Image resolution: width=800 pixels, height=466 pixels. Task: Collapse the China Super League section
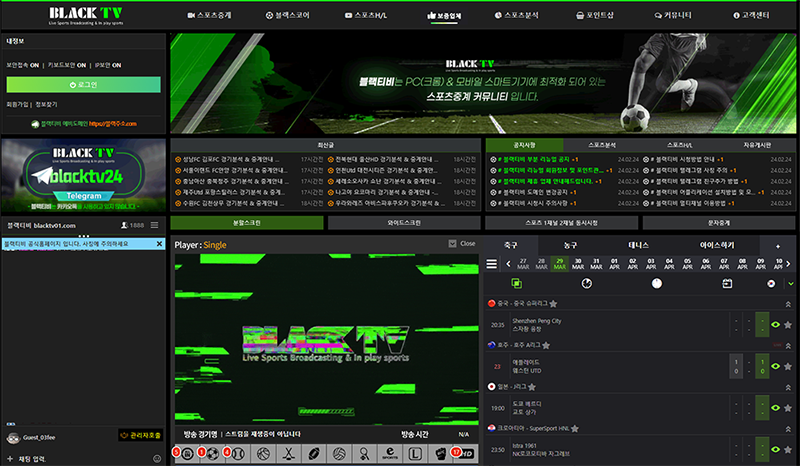click(788, 304)
